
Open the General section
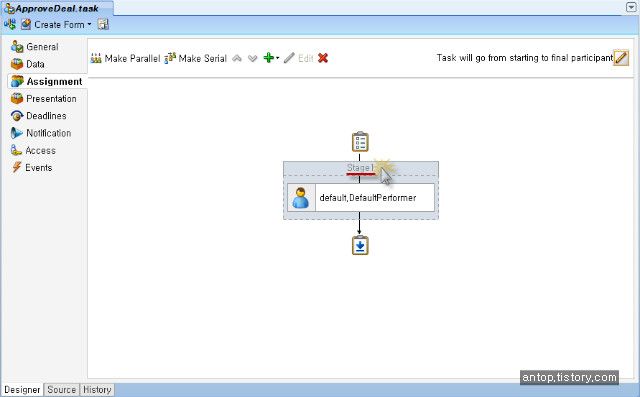[x=35, y=47]
